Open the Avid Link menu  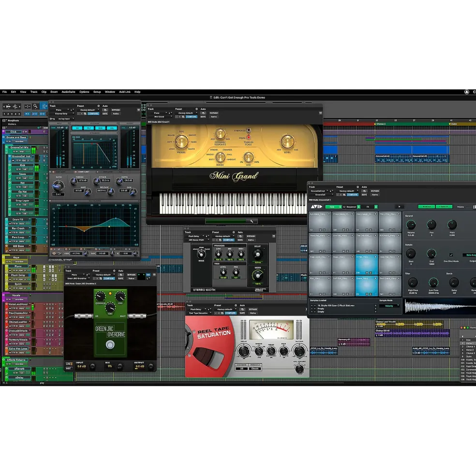coord(125,92)
